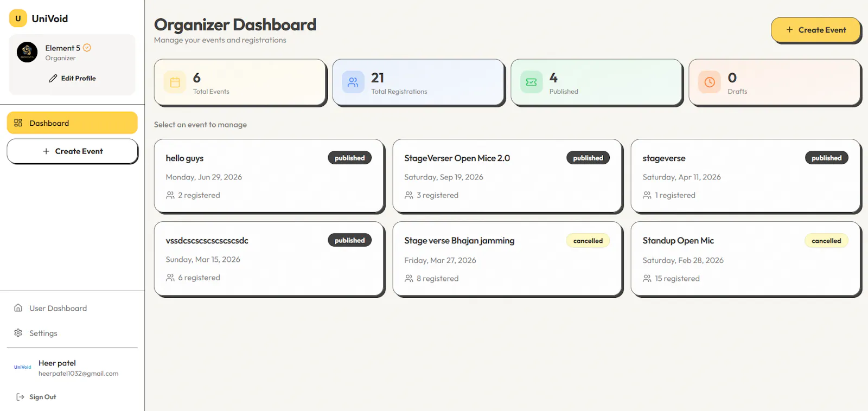
Task: Click the people icon beside 6 registered
Action: point(170,278)
